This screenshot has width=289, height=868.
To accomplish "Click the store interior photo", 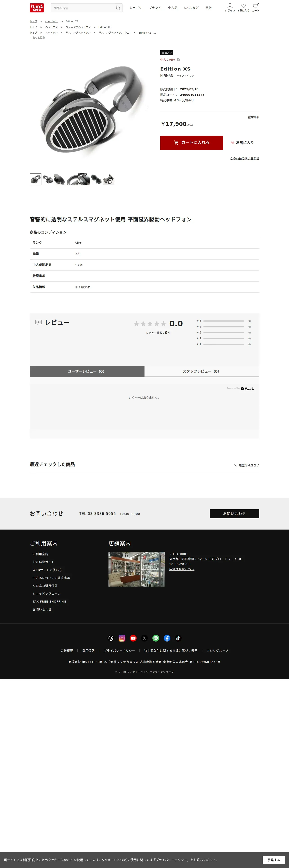I will point(136,569).
